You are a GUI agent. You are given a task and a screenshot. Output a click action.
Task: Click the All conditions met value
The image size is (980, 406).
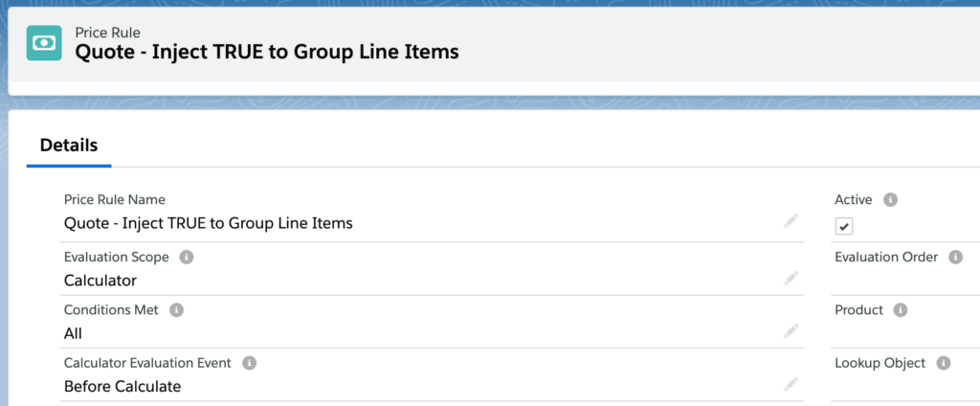tap(73, 334)
